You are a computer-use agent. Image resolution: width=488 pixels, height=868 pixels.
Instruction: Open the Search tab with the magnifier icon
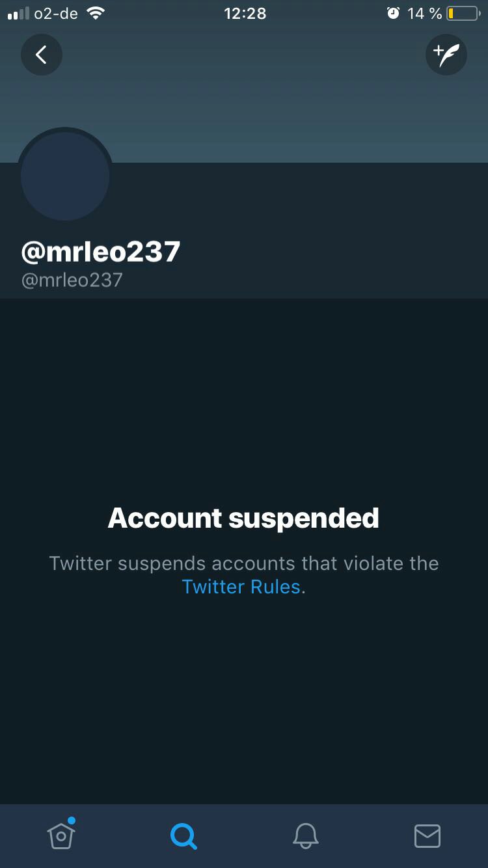(183, 835)
